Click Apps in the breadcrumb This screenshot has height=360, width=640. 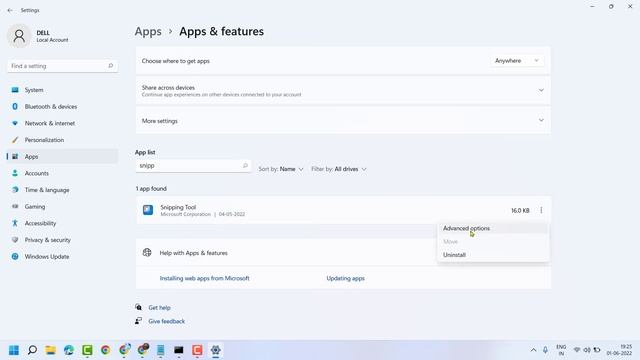click(x=148, y=31)
